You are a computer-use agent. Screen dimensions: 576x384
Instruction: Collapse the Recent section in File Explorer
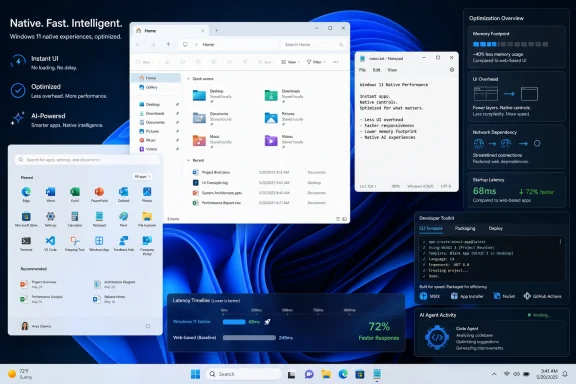coord(188,160)
